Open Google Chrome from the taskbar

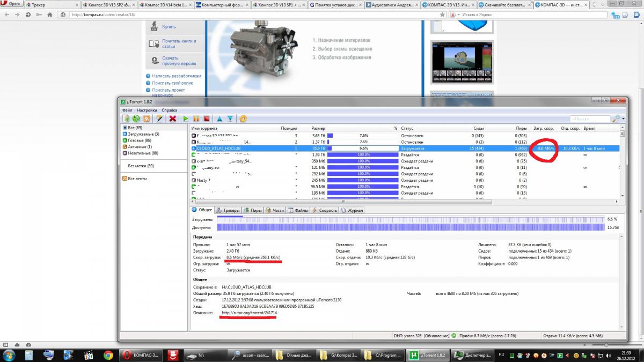click(108, 355)
